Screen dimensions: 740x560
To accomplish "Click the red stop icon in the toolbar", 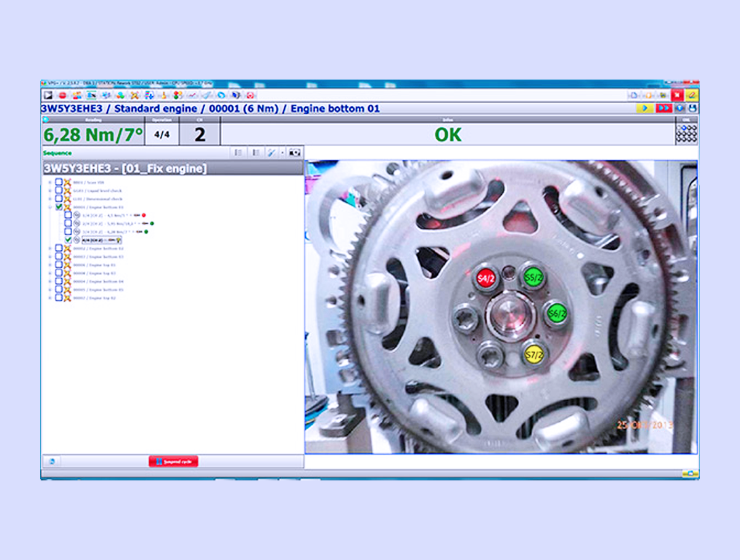I will pyautogui.click(x=62, y=95).
